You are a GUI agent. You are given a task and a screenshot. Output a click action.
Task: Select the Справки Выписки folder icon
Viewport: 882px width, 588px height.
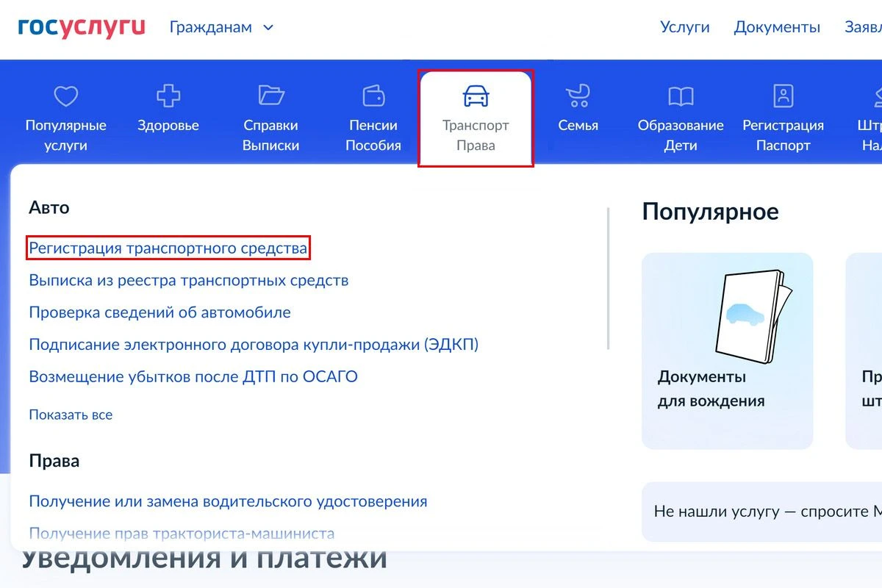[271, 96]
